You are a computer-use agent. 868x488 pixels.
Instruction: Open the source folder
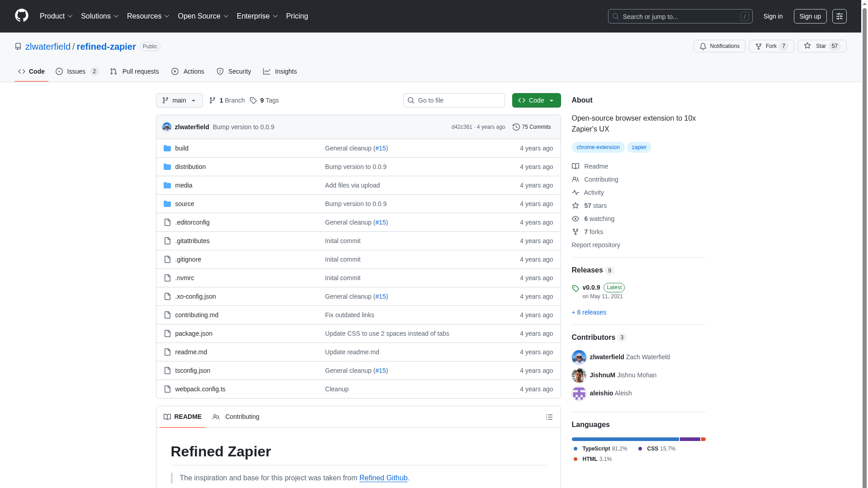pos(184,204)
